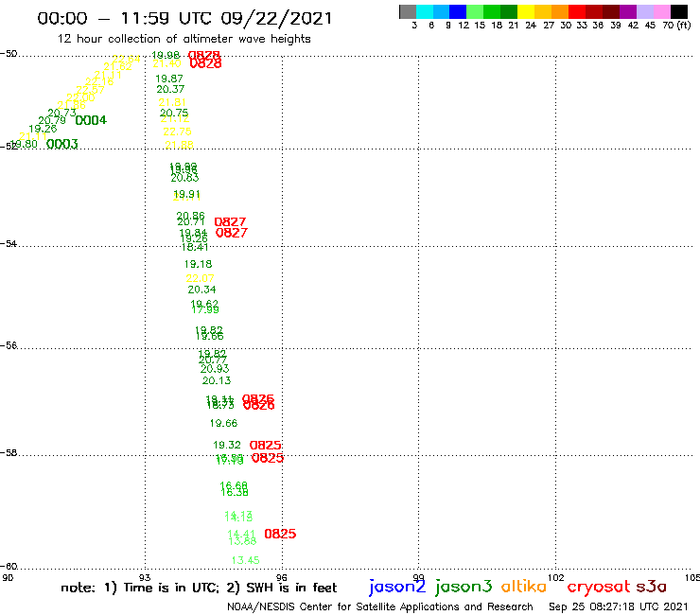
Task: Select the green 'jason3' satellite label
Action: [464, 587]
